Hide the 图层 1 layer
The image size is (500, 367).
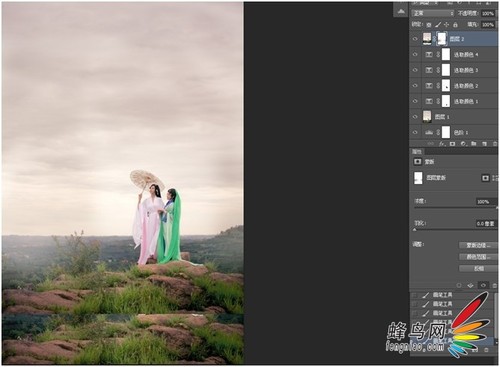415,117
